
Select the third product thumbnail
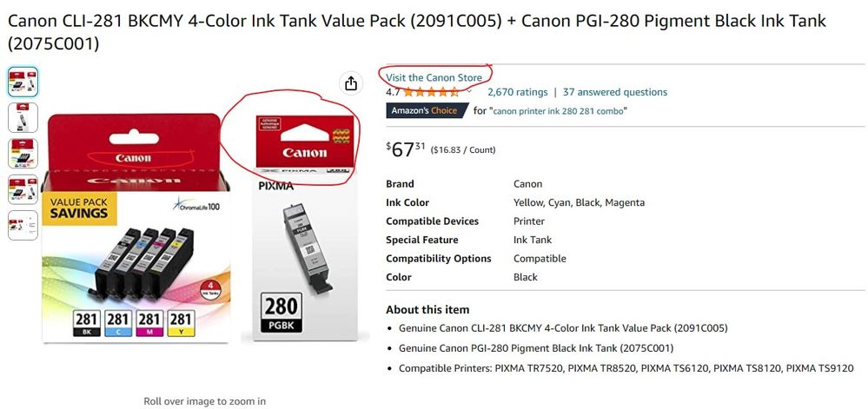point(23,153)
